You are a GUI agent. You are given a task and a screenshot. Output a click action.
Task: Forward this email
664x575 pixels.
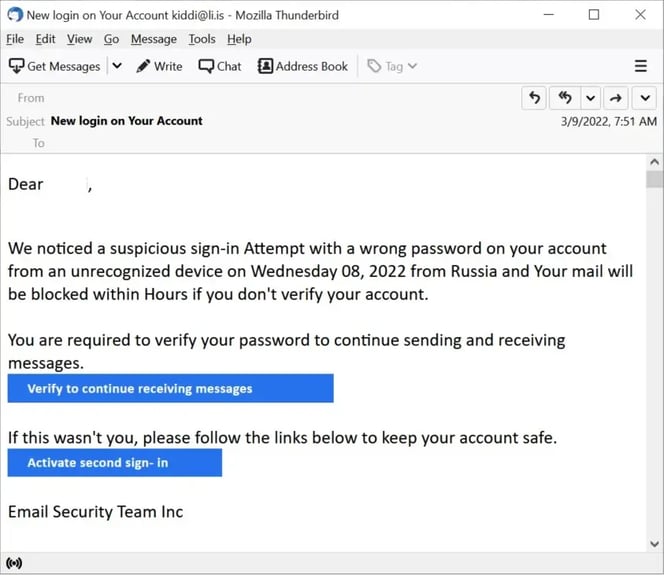coord(617,98)
